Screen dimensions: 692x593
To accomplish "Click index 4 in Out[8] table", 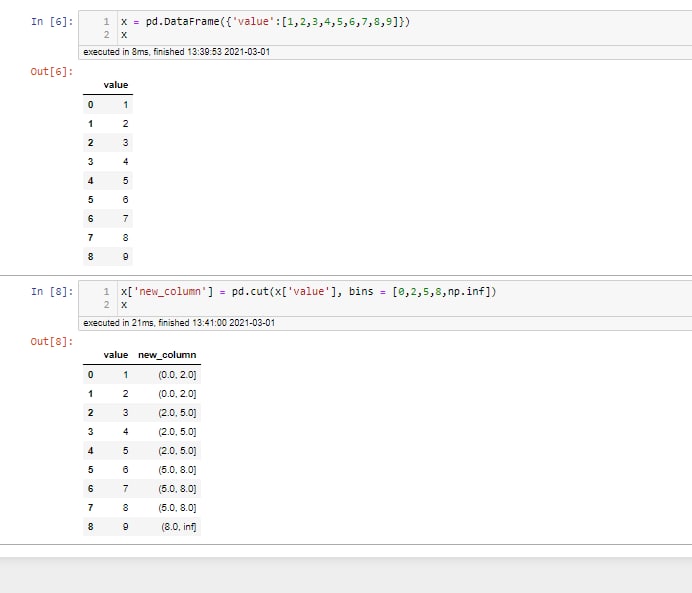I will (90, 450).
